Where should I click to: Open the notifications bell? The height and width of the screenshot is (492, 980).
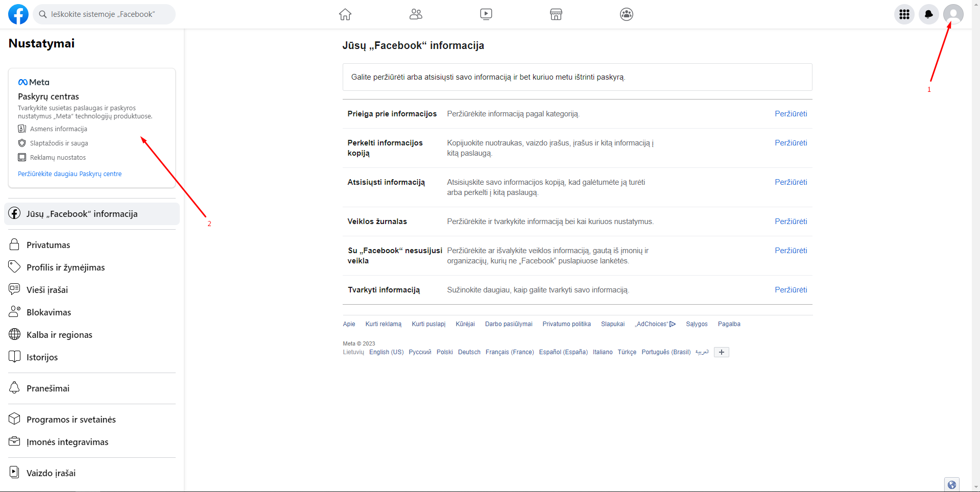pyautogui.click(x=929, y=14)
